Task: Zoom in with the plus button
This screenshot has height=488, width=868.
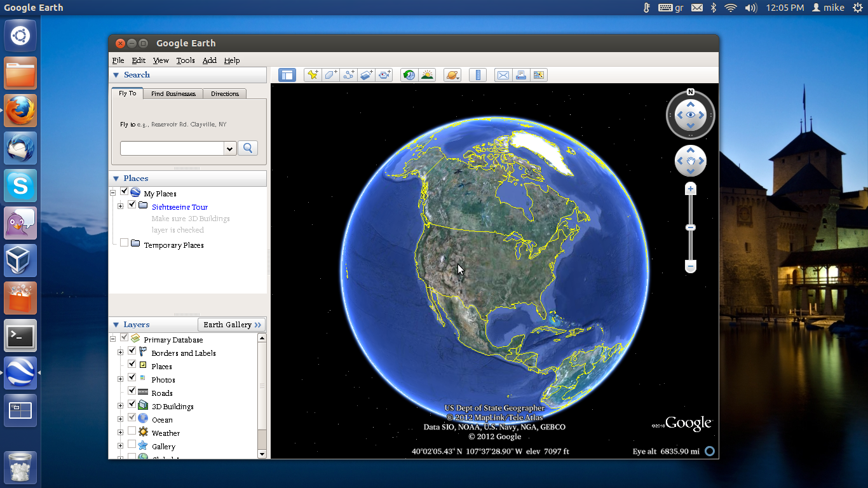Action: (x=691, y=189)
